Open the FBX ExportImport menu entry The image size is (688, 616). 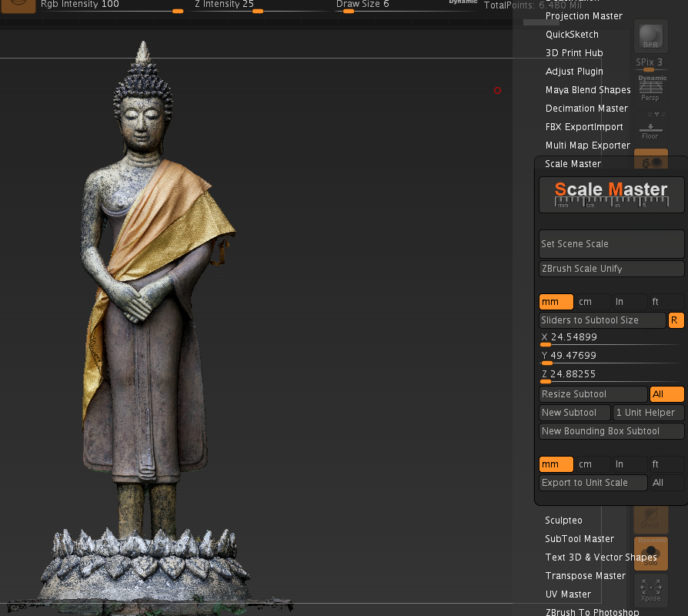coord(584,127)
